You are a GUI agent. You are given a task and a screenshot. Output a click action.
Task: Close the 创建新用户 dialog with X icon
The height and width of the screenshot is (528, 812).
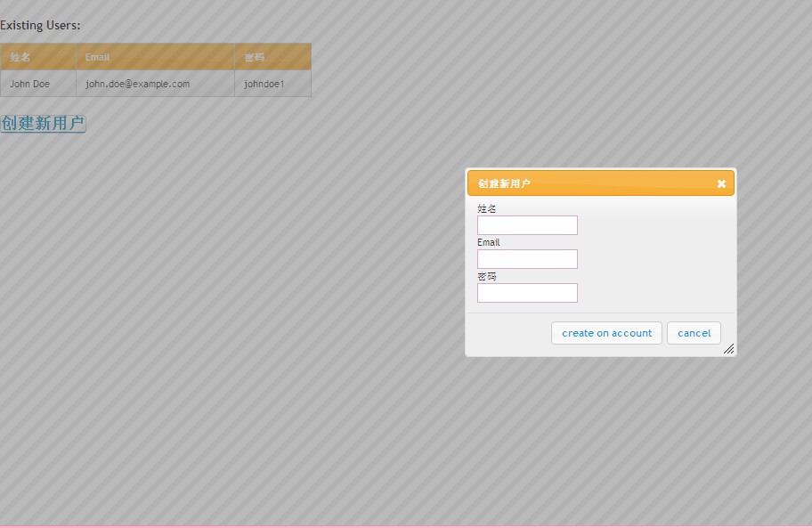(x=721, y=183)
